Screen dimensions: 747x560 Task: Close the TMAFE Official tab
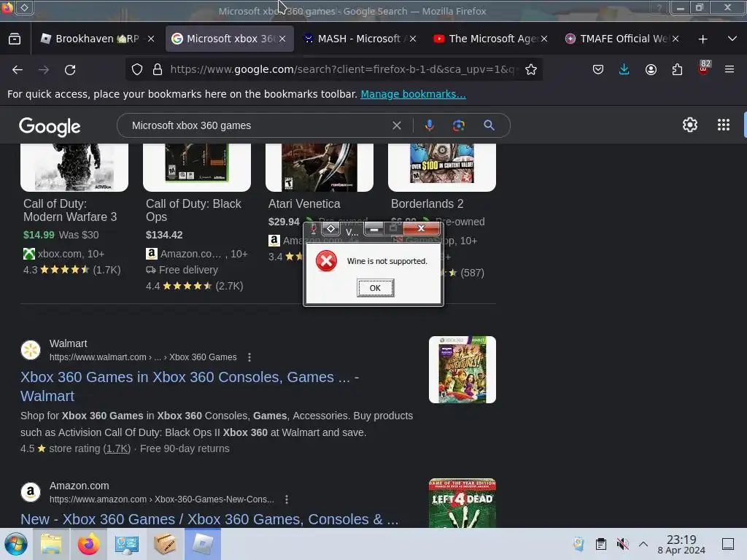click(x=676, y=39)
